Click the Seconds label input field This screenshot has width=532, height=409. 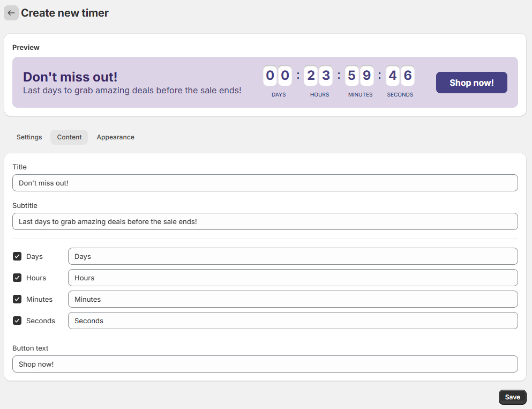coord(293,321)
